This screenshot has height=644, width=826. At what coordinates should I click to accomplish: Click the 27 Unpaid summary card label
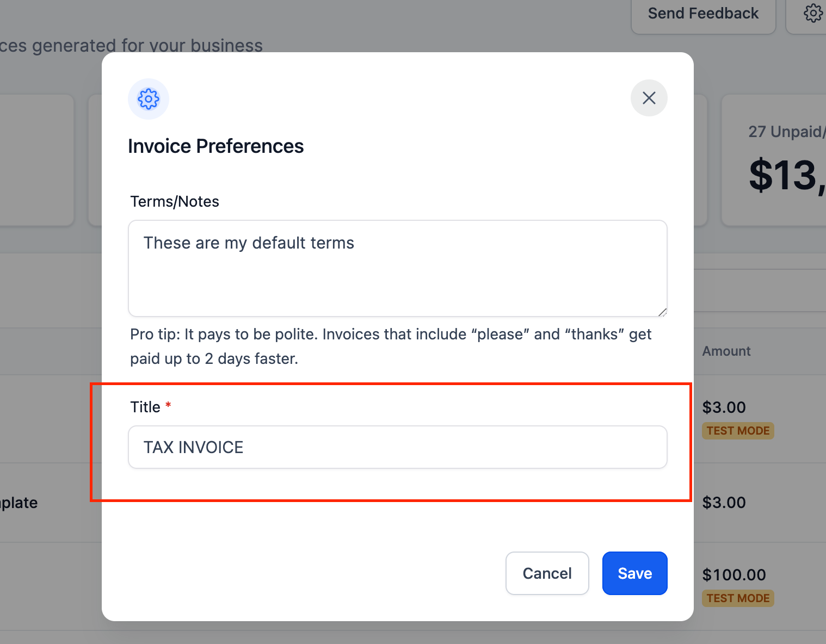(x=786, y=132)
